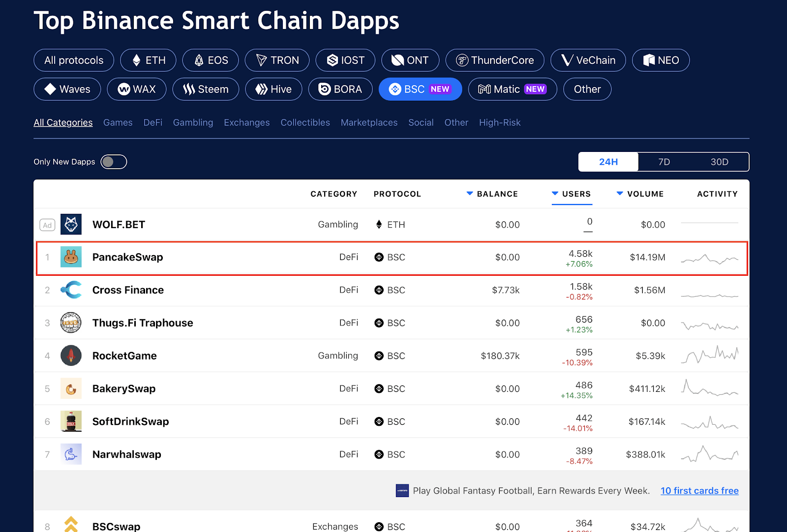
Task: Filter dapps by TRON protocol
Action: 277,60
